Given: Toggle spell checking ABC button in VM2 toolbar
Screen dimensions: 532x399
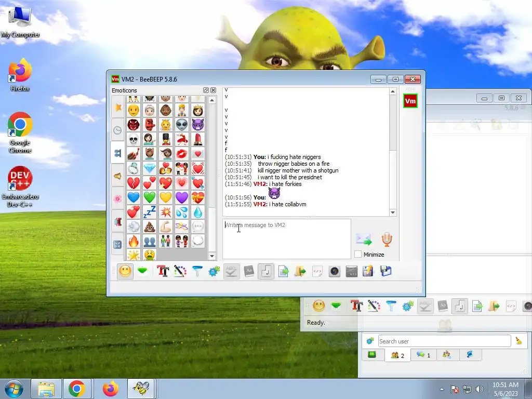Looking at the screenshot, I should point(231,271).
